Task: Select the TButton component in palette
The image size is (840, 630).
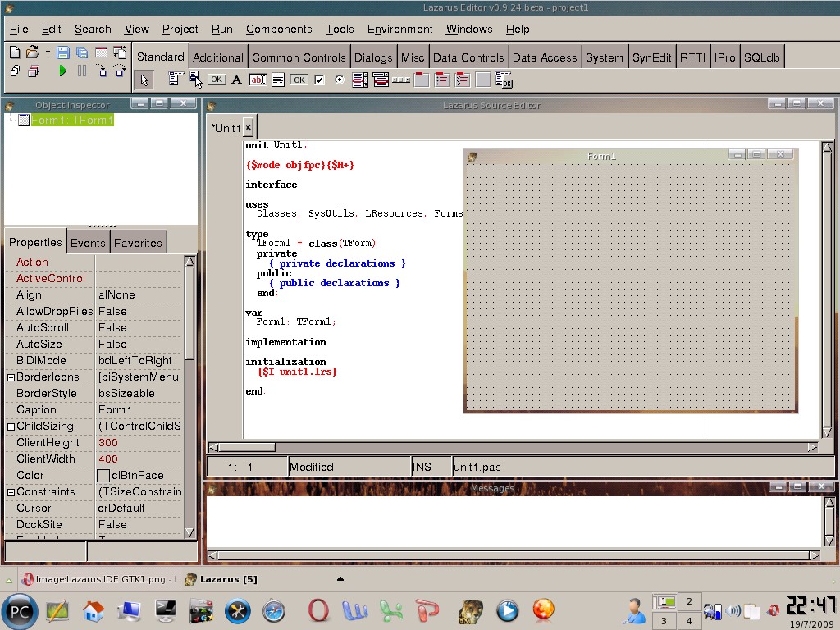Action: point(216,80)
